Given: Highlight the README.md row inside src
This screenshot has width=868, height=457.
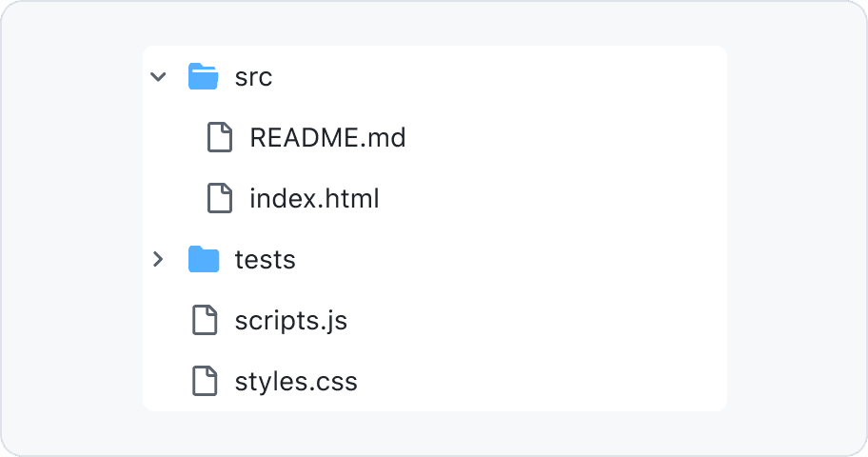Looking at the screenshot, I should tap(435, 137).
